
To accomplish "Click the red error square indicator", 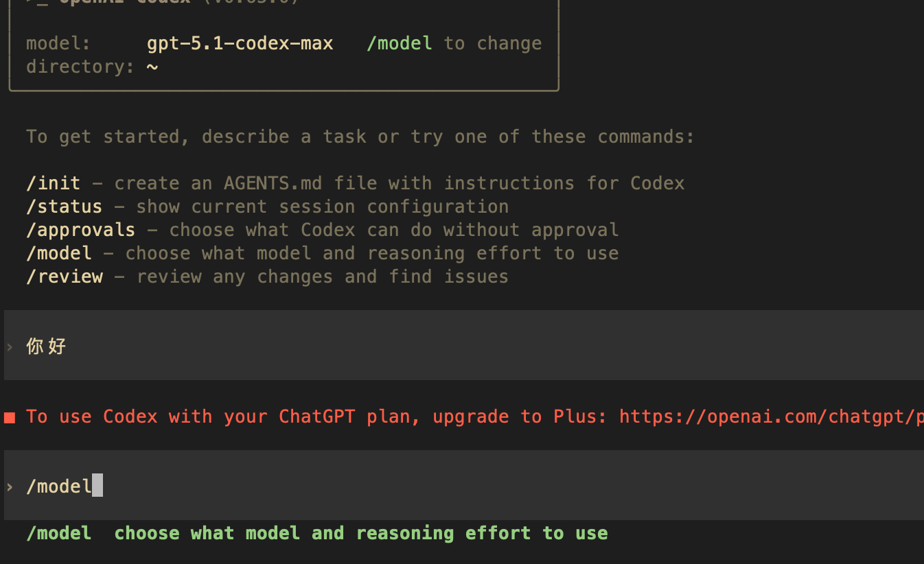I will point(10,416).
